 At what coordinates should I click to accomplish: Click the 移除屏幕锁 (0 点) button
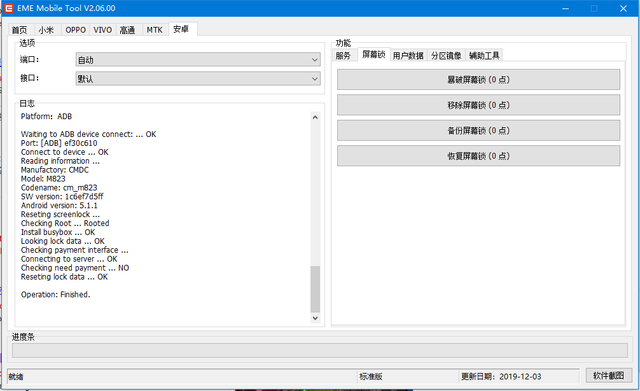coord(478,105)
